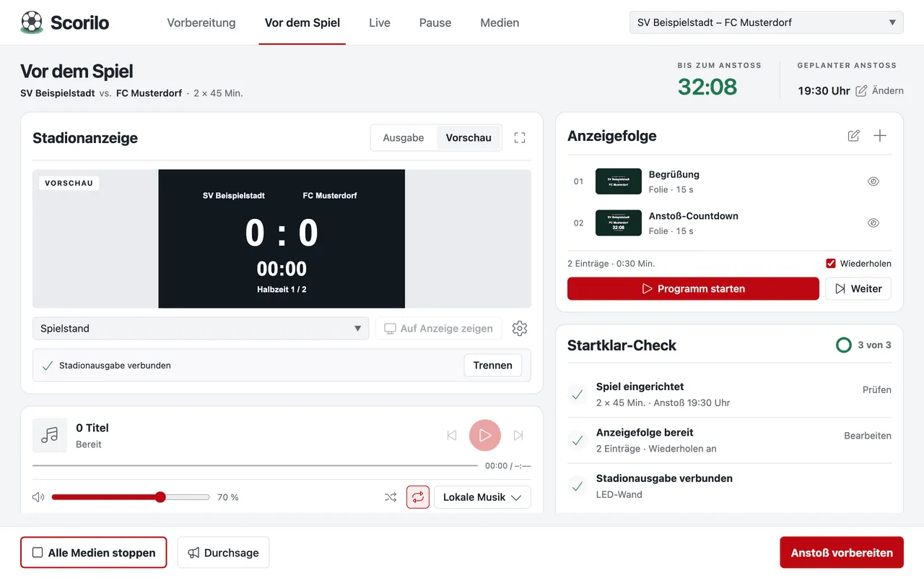
Task: Click Anstoß vorbereiten button
Action: (842, 553)
